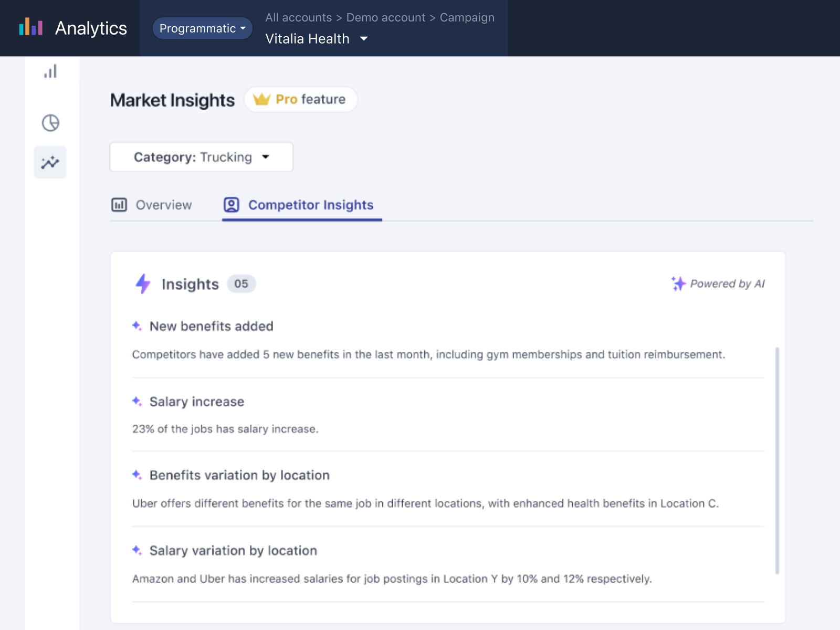Click the crown icon on Pro feature

261,99
